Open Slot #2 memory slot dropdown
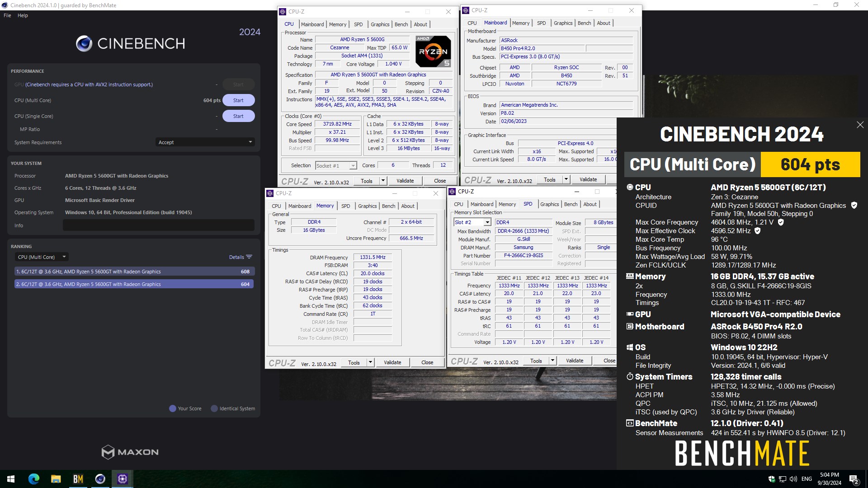Screen dimensions: 868x488 pyautogui.click(x=472, y=222)
